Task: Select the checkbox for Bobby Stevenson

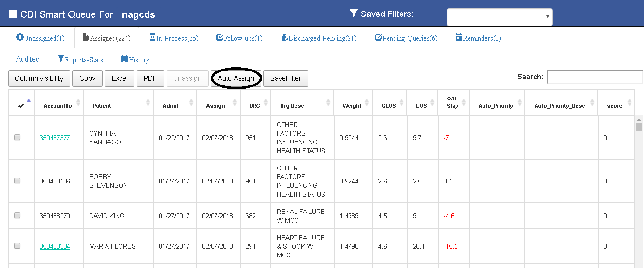Action: (x=17, y=181)
